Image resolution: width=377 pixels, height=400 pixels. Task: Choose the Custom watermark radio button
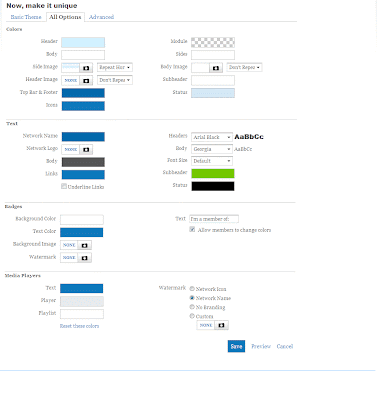(192, 316)
